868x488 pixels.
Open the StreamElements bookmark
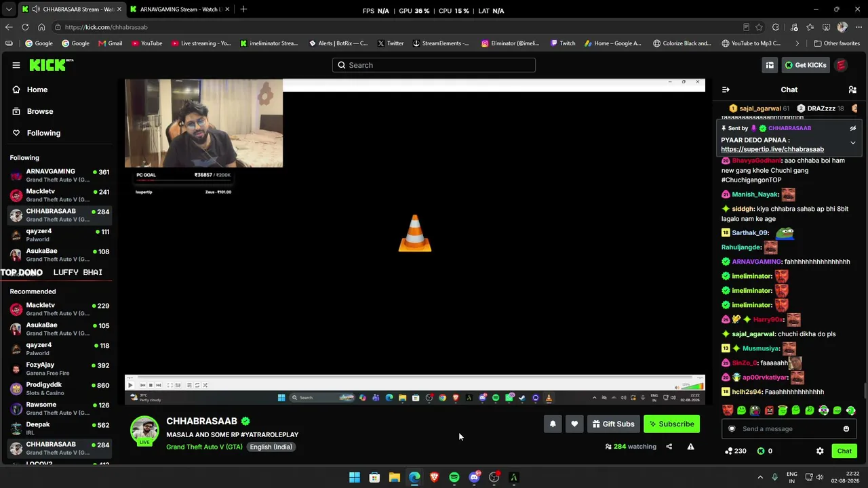pos(441,43)
